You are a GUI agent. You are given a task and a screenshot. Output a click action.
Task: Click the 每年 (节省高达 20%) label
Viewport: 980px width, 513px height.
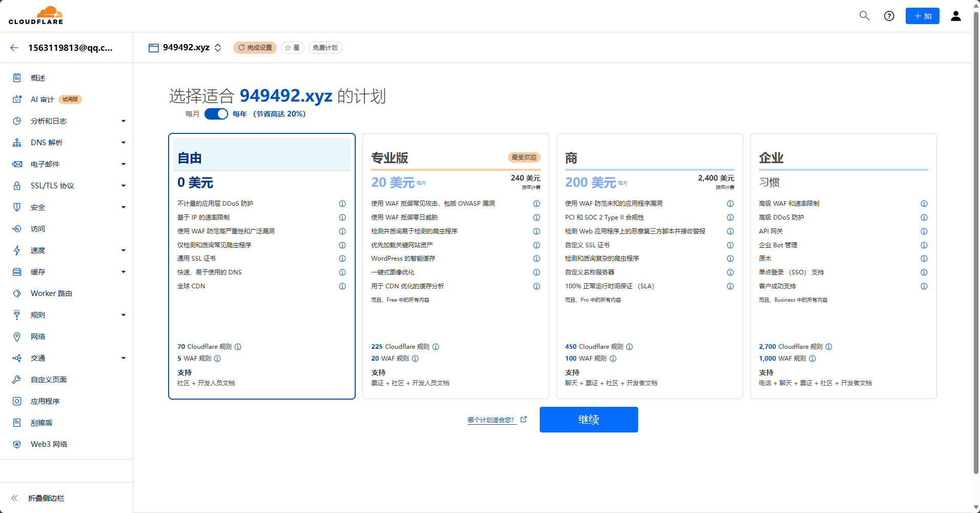coord(269,114)
